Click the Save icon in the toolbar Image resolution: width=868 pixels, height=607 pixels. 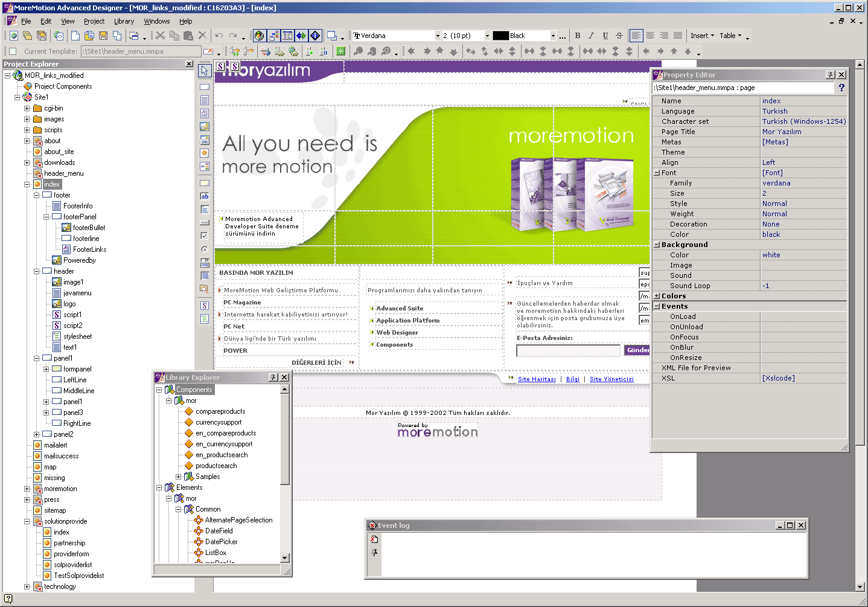(x=104, y=36)
